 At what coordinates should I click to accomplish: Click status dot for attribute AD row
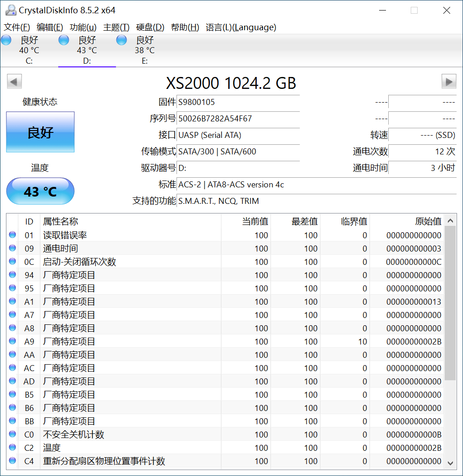coord(12,381)
